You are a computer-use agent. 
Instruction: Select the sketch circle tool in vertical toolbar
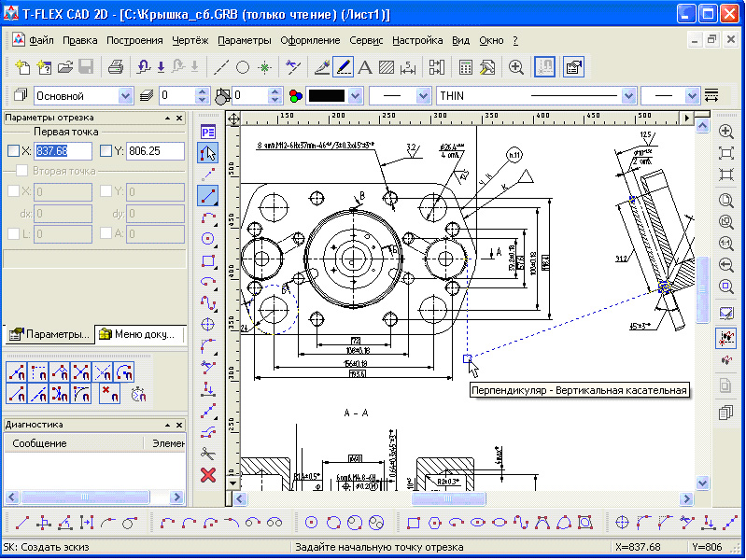pyautogui.click(x=208, y=238)
